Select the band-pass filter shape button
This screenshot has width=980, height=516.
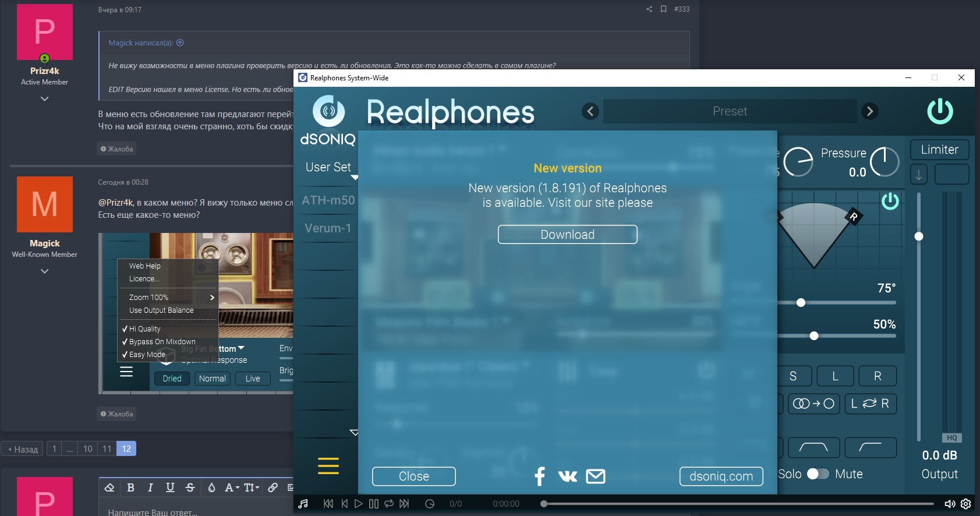[814, 448]
